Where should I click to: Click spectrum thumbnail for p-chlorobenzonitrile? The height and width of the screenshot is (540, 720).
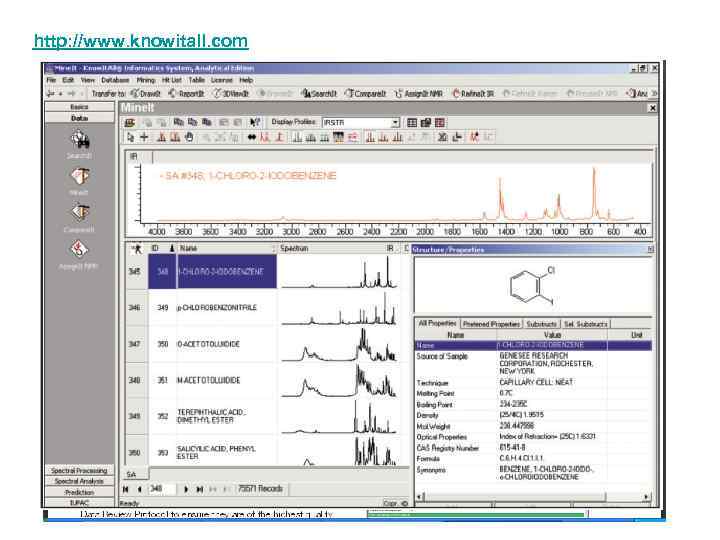[x=339, y=309]
